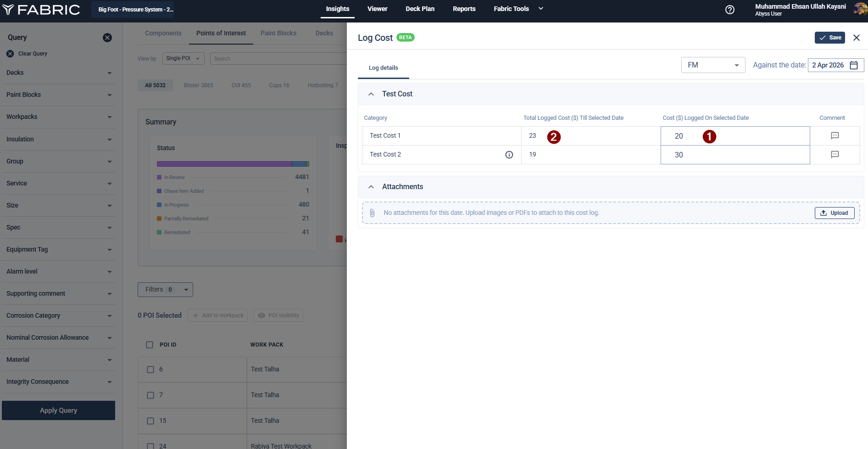Click the eye icon on POI visibility
868x449 pixels.
262,315
